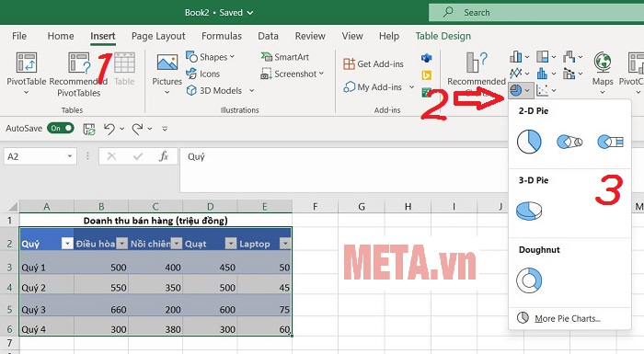Click the Search box in title bar
644x354 pixels.
(x=536, y=12)
